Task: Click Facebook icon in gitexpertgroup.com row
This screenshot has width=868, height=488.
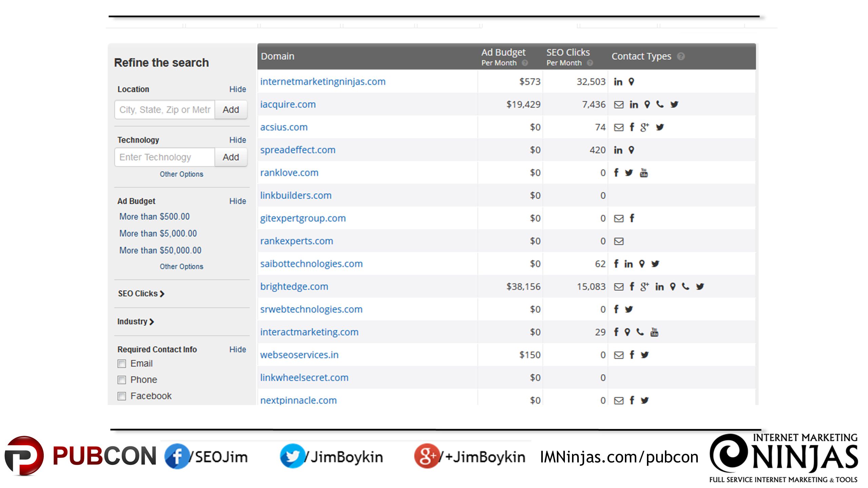Action: [x=632, y=218]
